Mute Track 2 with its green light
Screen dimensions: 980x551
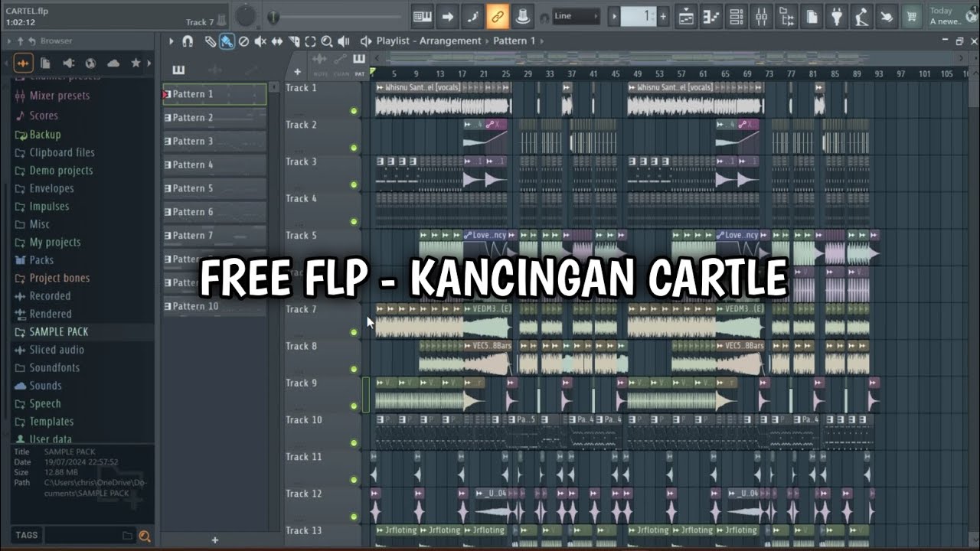coord(354,148)
